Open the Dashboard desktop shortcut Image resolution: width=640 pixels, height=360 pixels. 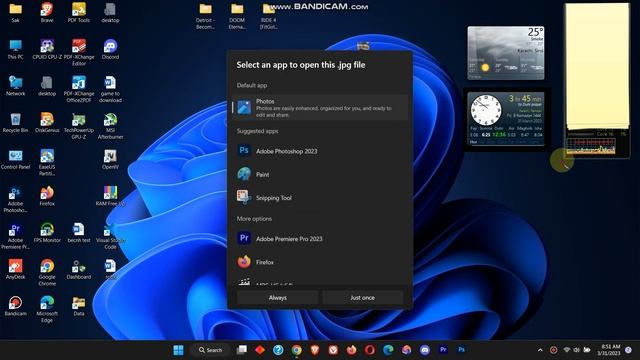(x=79, y=269)
